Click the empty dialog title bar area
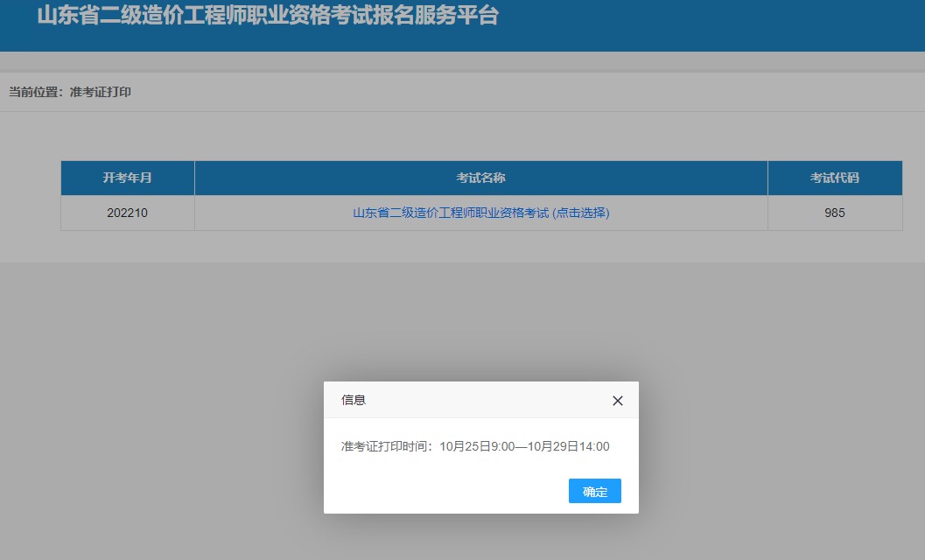The image size is (925, 560). (x=481, y=400)
